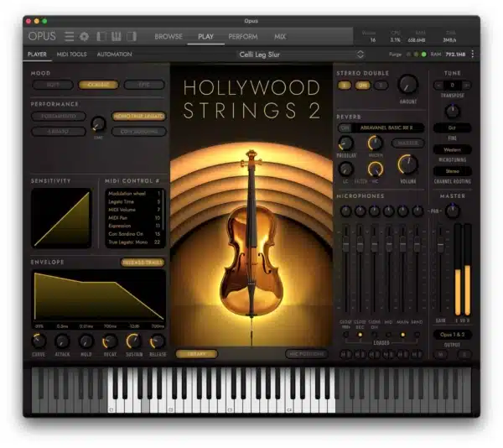Toggle Legato performance mode
Screen dimensions: 503x448
click(x=59, y=131)
